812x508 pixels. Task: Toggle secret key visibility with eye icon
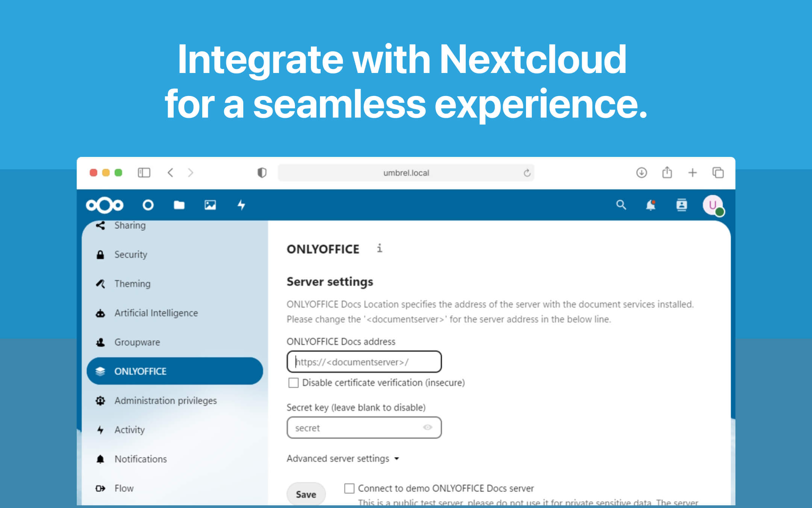[x=428, y=427]
